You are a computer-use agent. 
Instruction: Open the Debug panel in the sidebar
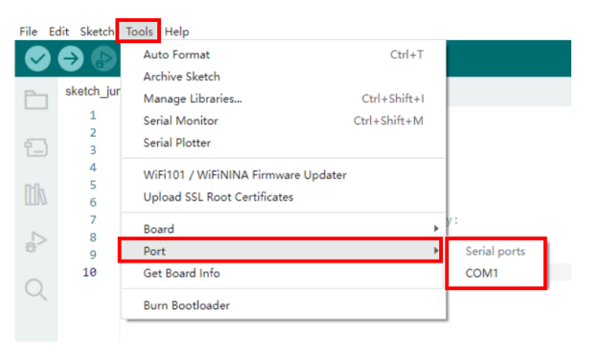[36, 241]
